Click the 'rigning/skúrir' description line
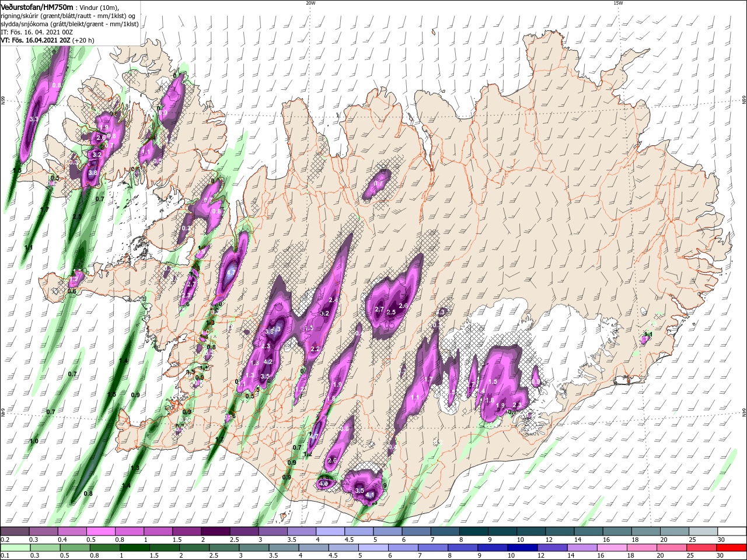This screenshot has height=560, width=747. [x=67, y=15]
